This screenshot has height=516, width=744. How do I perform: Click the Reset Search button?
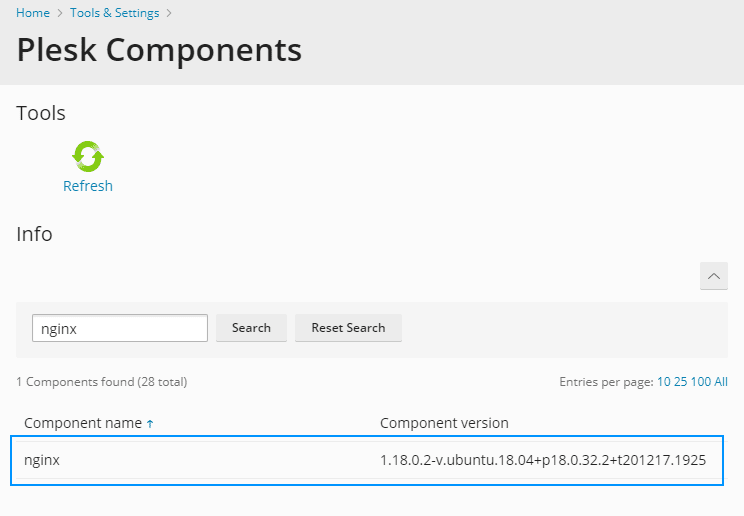click(x=348, y=328)
